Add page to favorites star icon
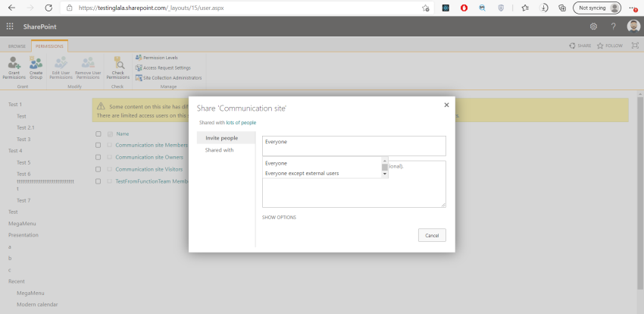This screenshot has height=314, width=644. 426,8
